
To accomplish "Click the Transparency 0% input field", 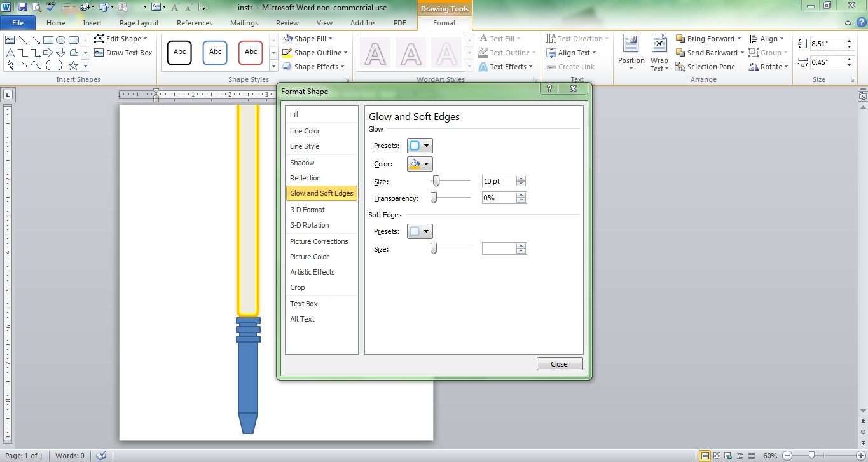I will click(499, 198).
